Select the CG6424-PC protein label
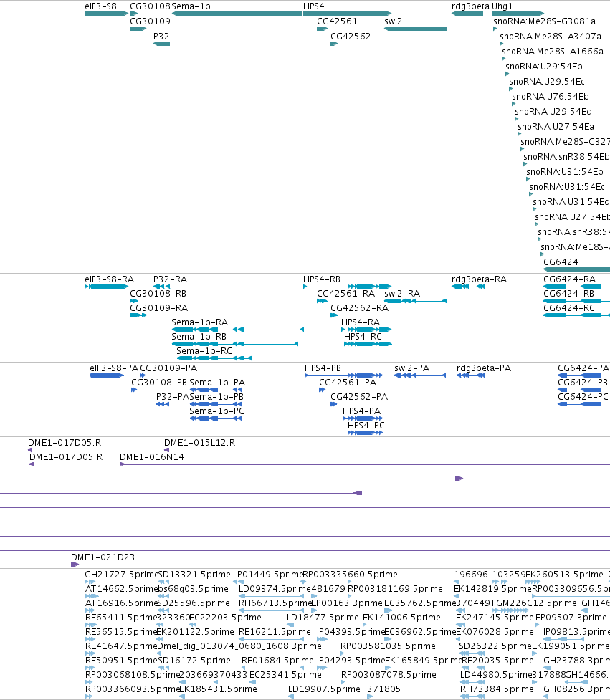The height and width of the screenshot is (700, 610). [583, 396]
